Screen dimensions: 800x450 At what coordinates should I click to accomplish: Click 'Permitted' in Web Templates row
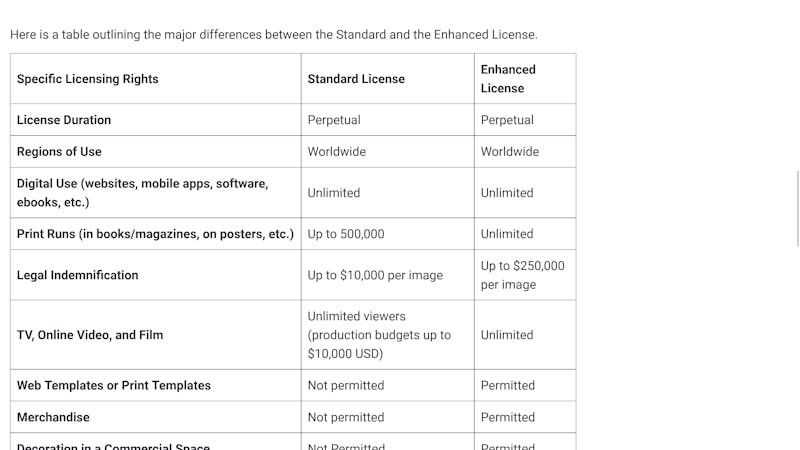tap(508, 385)
